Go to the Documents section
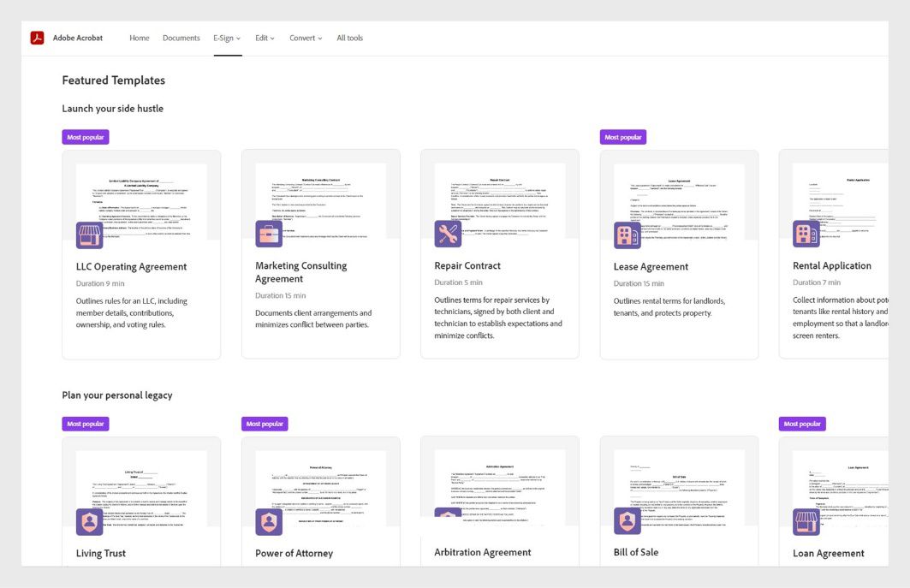Screen dimensions: 910x588 tap(181, 38)
